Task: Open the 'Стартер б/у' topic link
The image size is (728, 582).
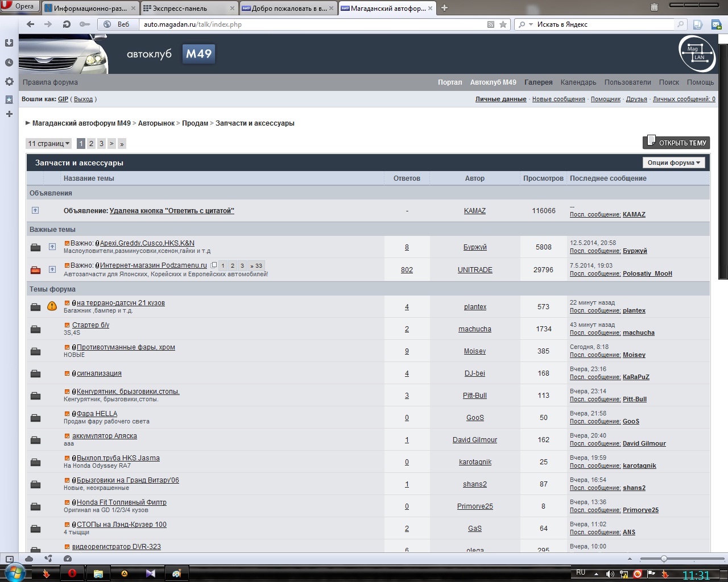Action: (x=90, y=325)
